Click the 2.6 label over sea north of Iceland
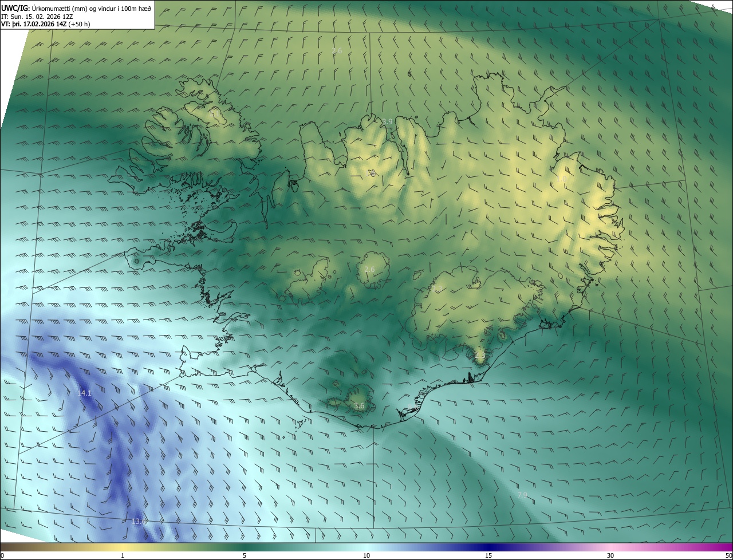 click(337, 50)
